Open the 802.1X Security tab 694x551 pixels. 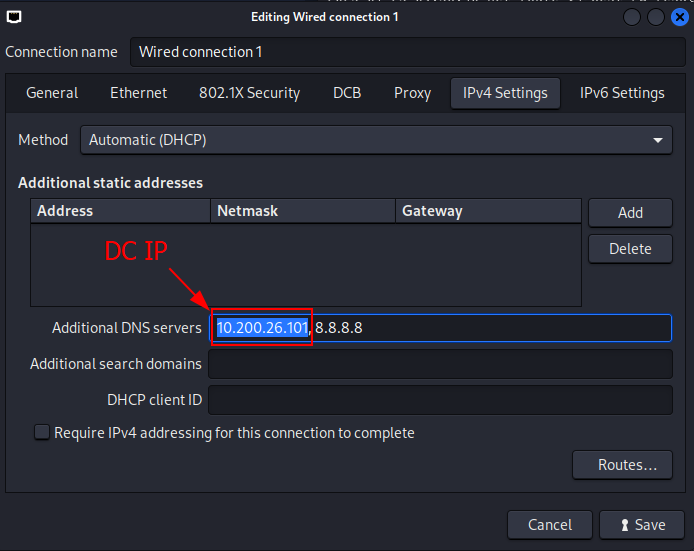click(249, 93)
